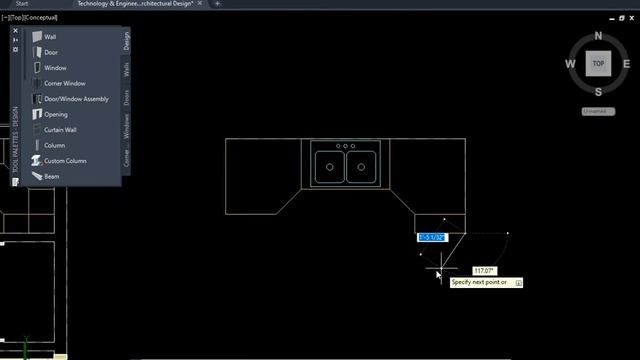
Task: Select the Door/Window Assembly tool icon
Action: 37,99
